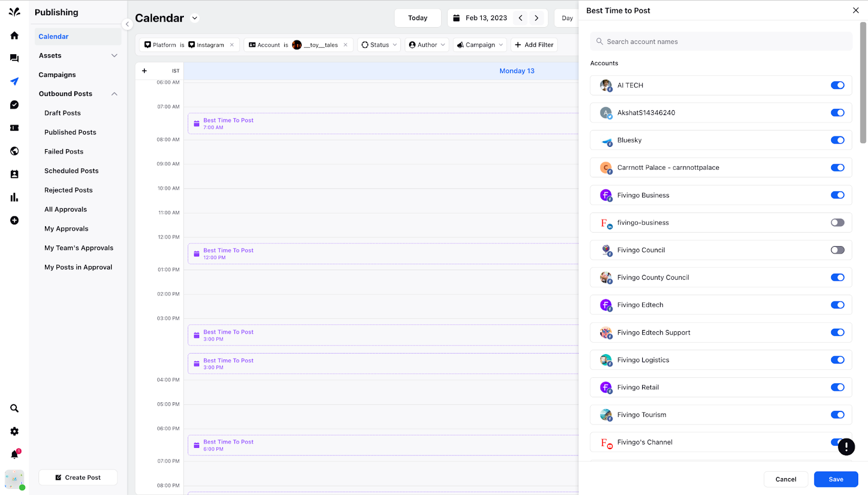Go to next day arrow
Viewport: 868px width, 495px height.
tap(537, 18)
